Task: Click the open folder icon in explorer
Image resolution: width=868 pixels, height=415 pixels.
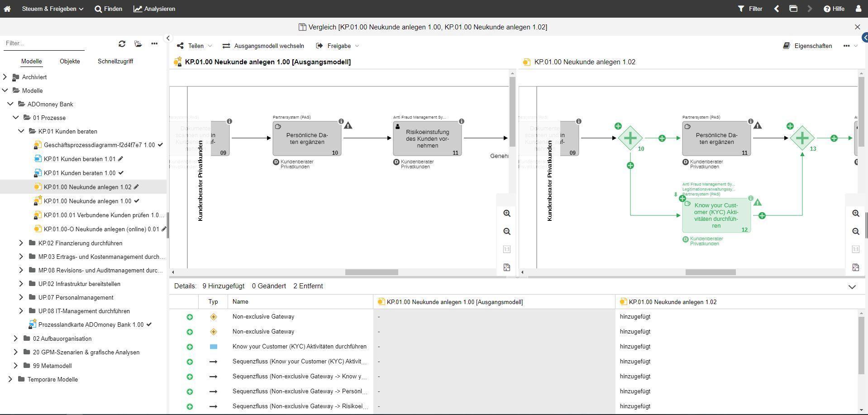Action: (x=138, y=43)
